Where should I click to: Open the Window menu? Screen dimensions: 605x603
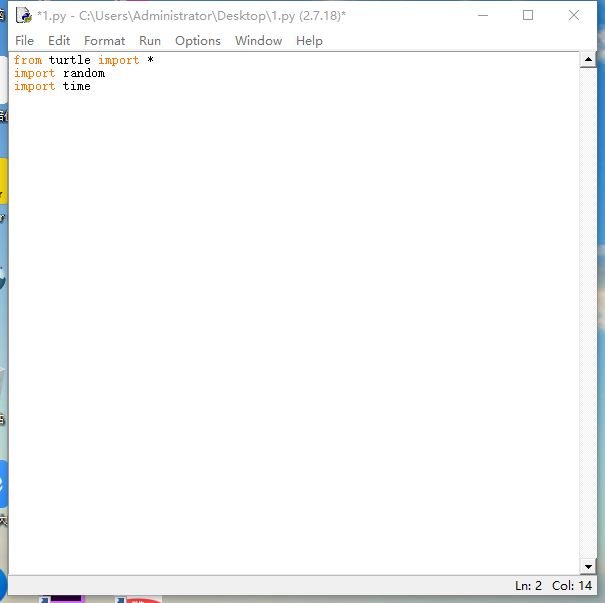[x=258, y=41]
